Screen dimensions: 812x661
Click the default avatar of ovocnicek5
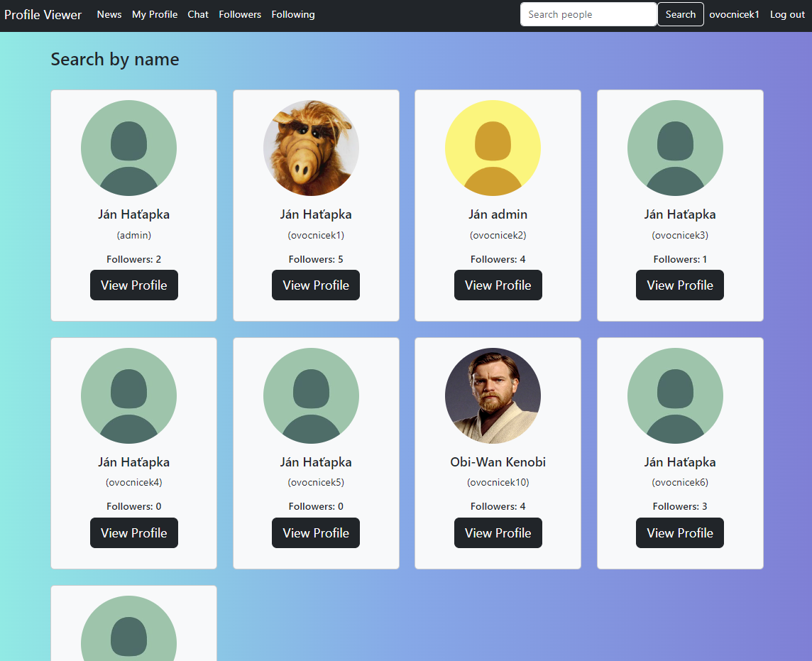click(311, 395)
